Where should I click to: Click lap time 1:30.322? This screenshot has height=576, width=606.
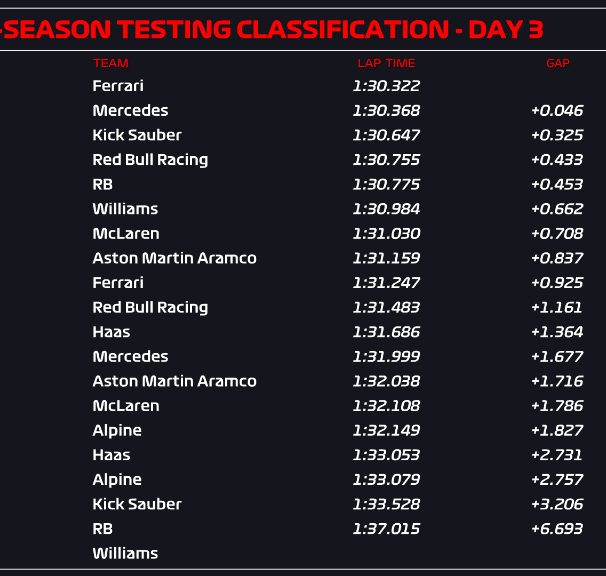point(386,86)
